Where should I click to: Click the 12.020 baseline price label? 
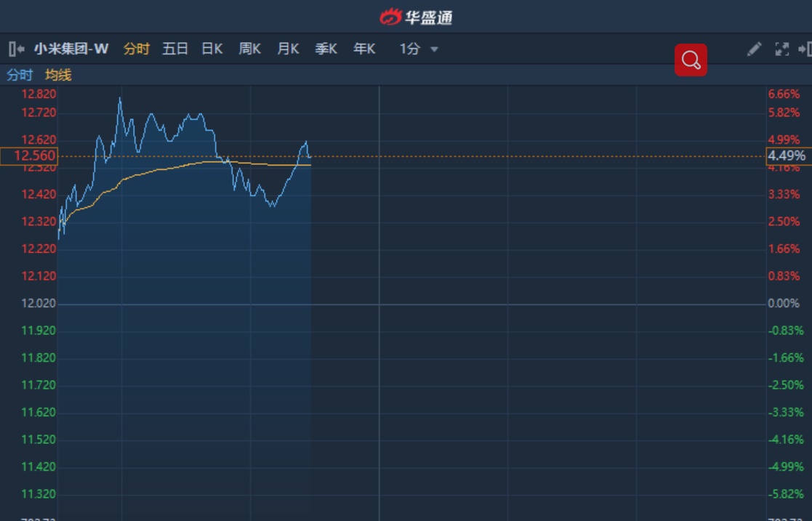39,304
